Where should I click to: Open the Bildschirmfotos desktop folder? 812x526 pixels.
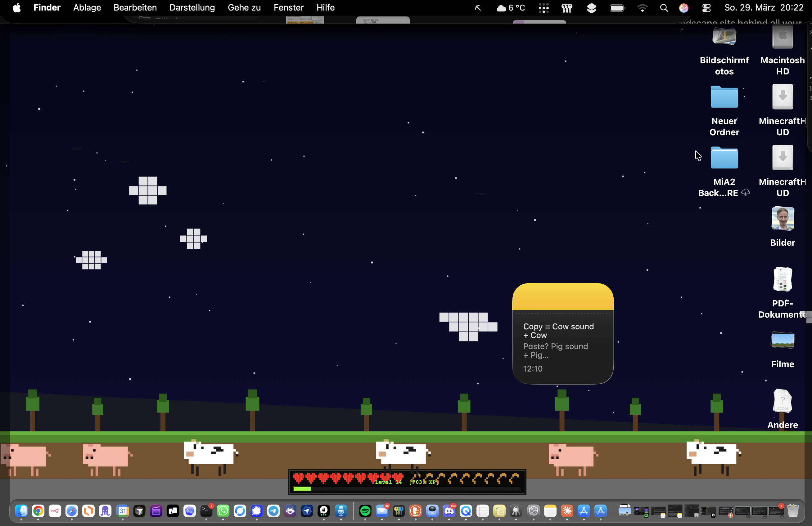(x=724, y=36)
